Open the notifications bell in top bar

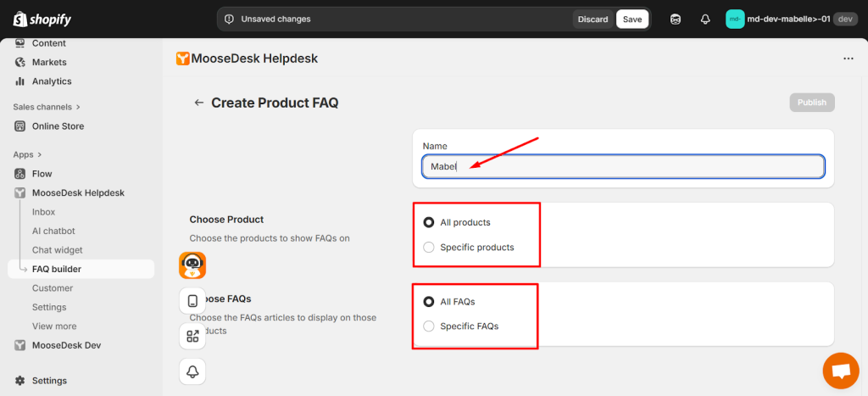(704, 19)
